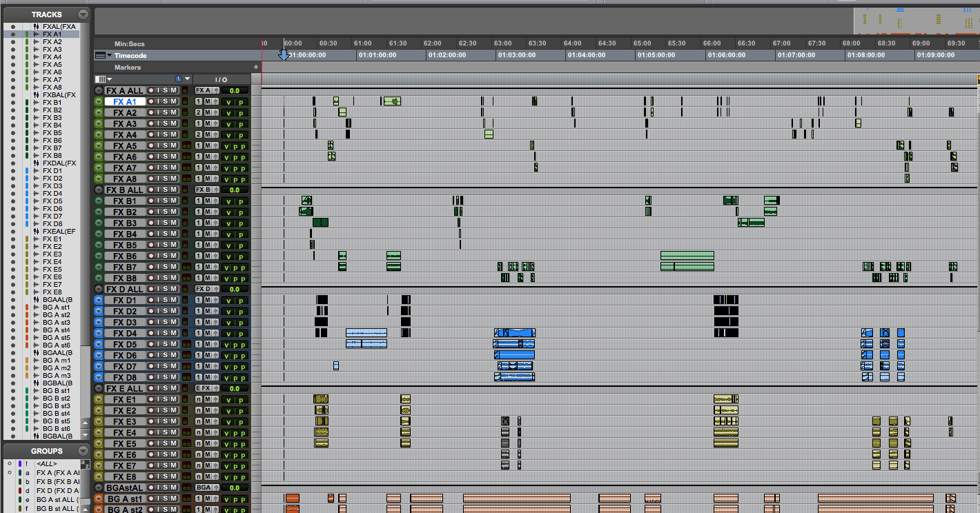Screen dimensions: 980x513
Task: Open the ruler view selector icon
Action: pyautogui.click(x=101, y=55)
